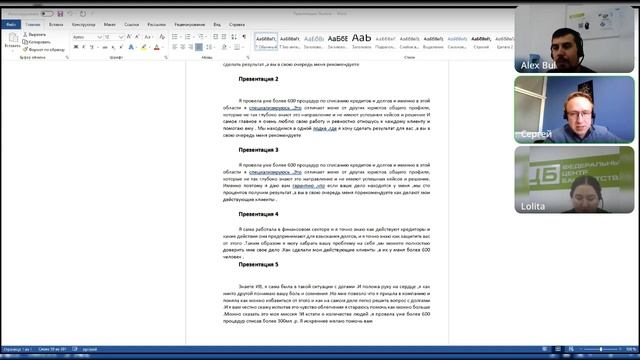Click the Increase Font Size icon
Image resolution: width=640 pixels, height=360 pixels.
click(x=129, y=37)
